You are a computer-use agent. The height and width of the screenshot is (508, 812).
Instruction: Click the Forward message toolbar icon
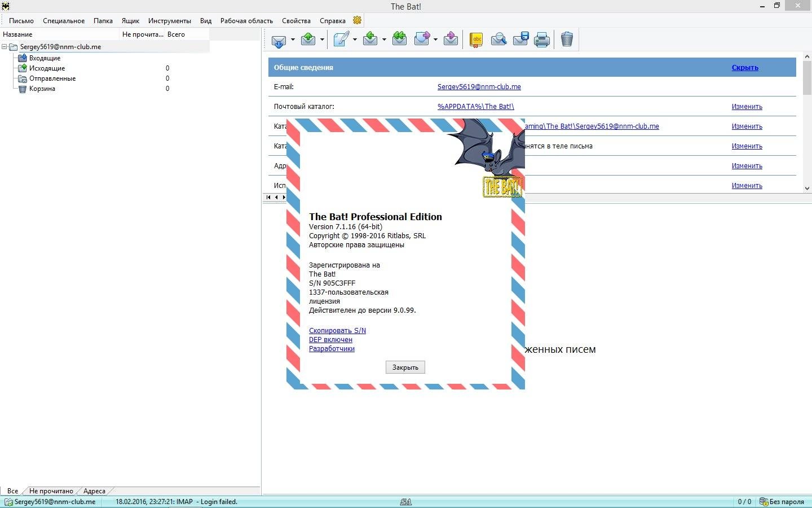(x=422, y=40)
